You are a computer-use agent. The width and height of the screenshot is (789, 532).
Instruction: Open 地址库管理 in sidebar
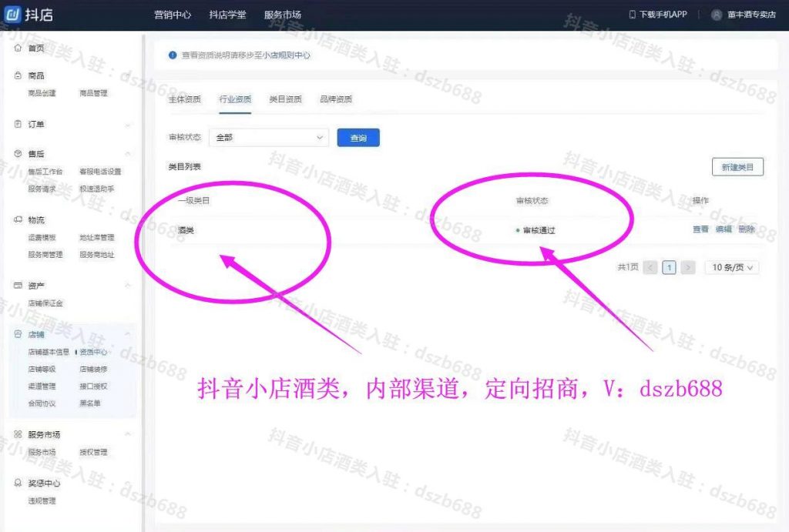[96, 237]
